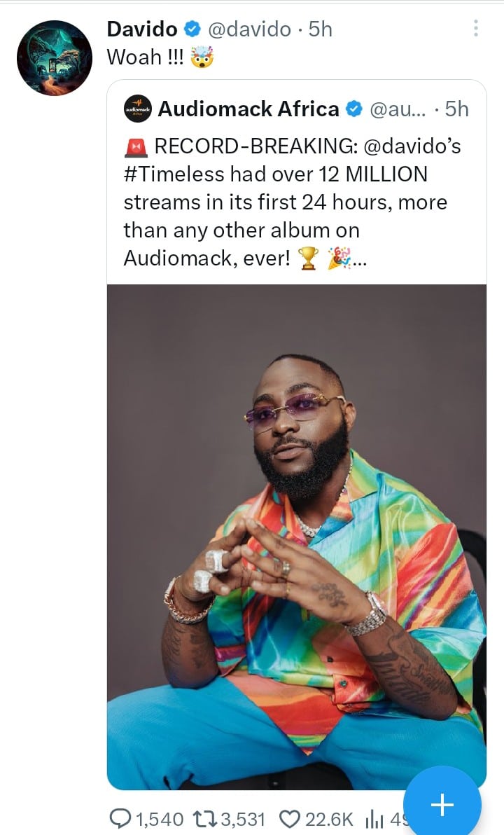
Task: Click Davido's blue verified badge
Action: coord(192,29)
